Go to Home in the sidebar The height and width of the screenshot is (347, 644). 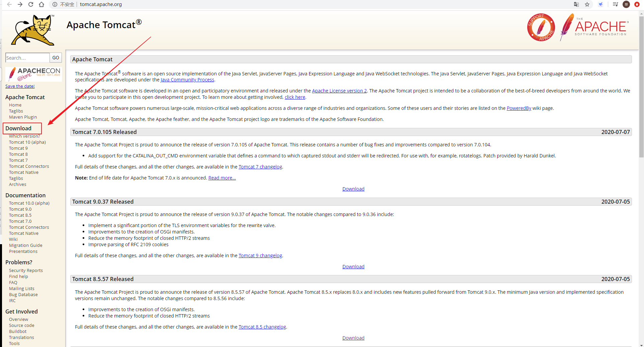click(x=15, y=105)
